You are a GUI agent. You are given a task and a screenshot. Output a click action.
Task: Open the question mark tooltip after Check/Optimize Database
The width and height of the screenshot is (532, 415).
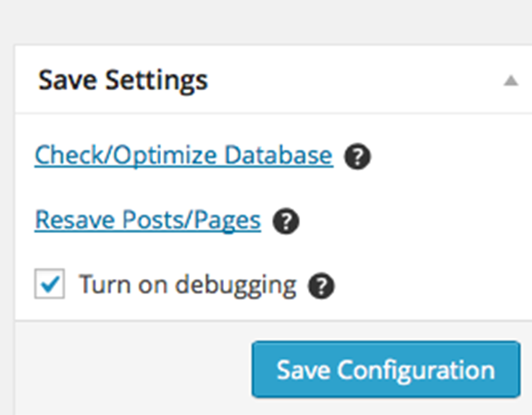tap(357, 157)
